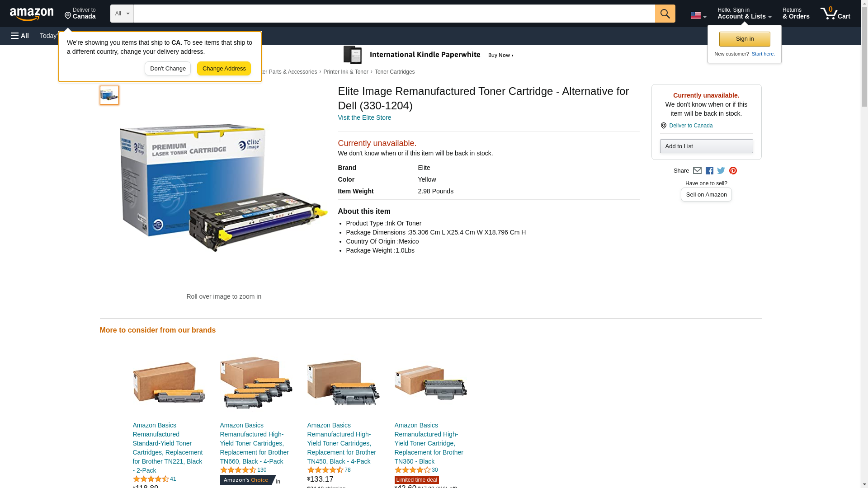Click the search magnifier button

pos(665,14)
